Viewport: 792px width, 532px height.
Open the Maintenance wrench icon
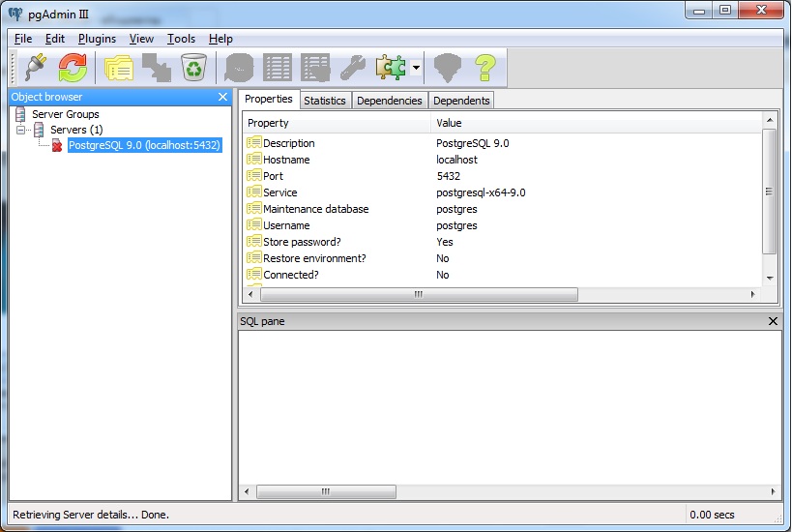(353, 68)
